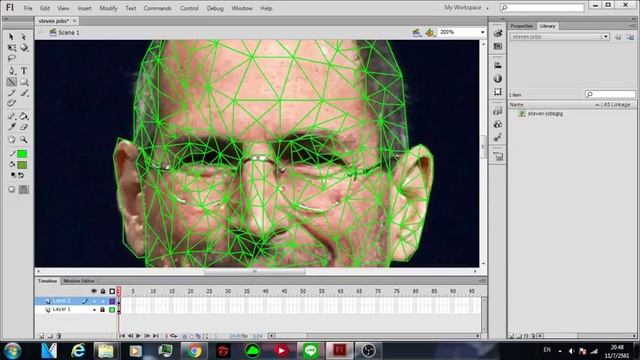Image resolution: width=640 pixels, height=360 pixels.
Task: Open the Modify menu
Action: [x=109, y=8]
